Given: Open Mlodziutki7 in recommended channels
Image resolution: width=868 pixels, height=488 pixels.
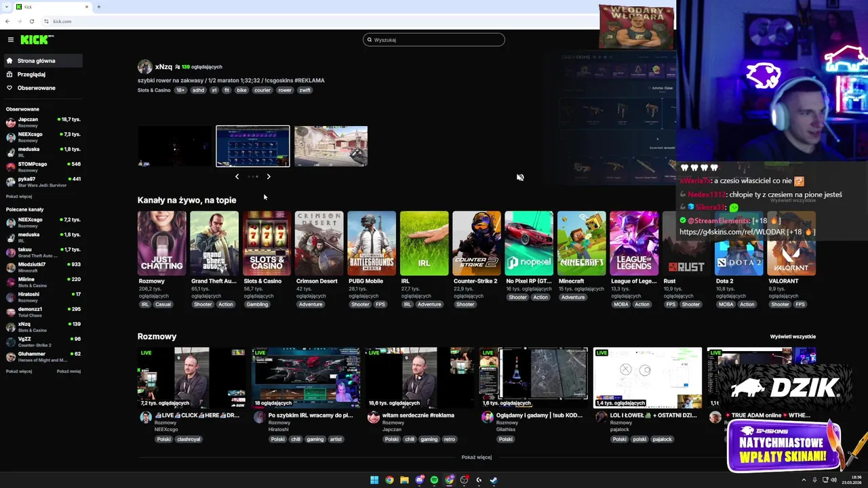Looking at the screenshot, I should tap(42, 267).
